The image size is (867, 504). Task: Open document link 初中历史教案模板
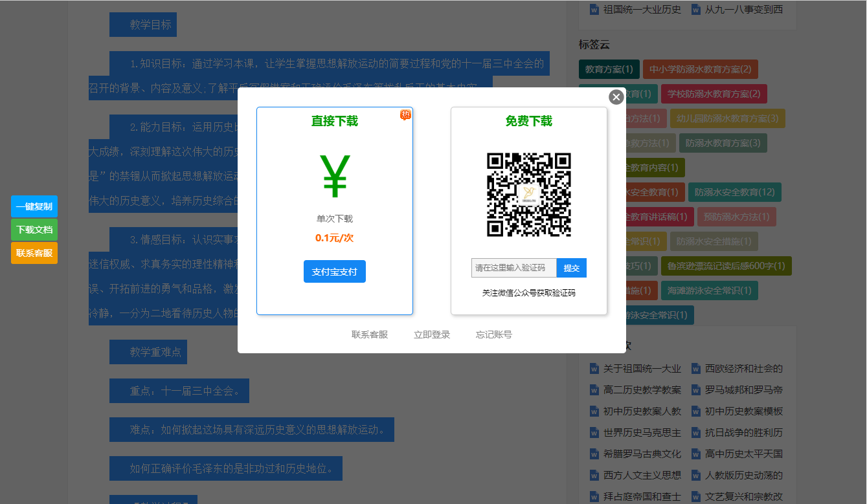pyautogui.click(x=744, y=411)
